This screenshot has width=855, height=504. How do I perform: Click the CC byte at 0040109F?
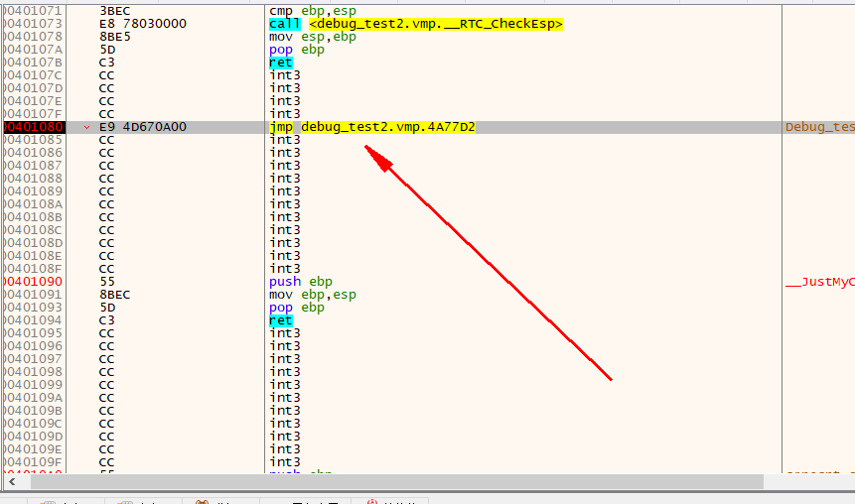pyautogui.click(x=107, y=462)
